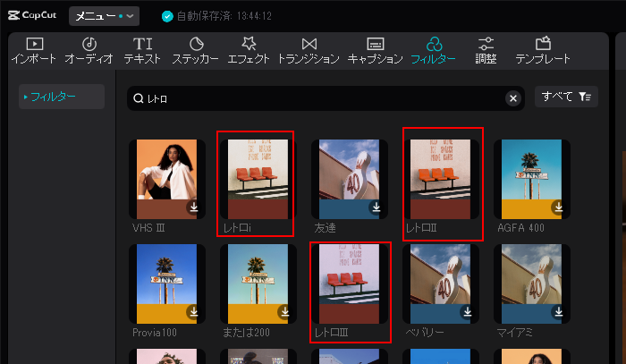Download the AGFA 400 filter
This screenshot has height=364, width=626.
(x=558, y=207)
